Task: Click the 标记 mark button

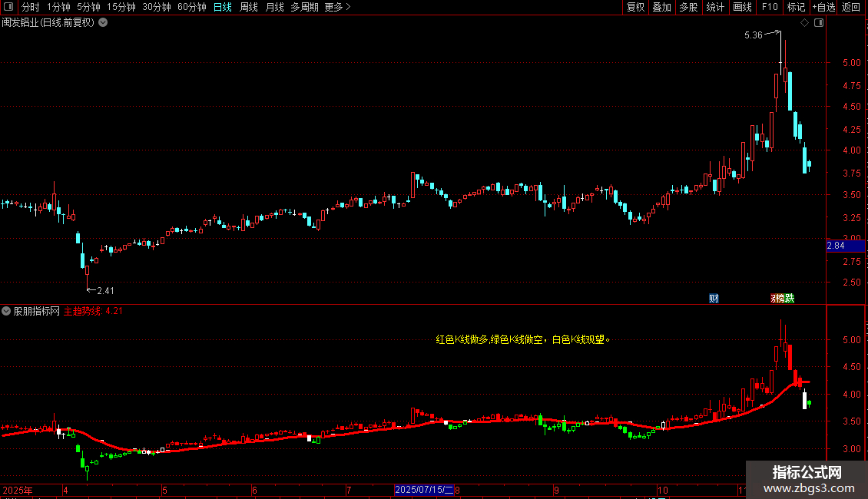Action: click(x=796, y=7)
